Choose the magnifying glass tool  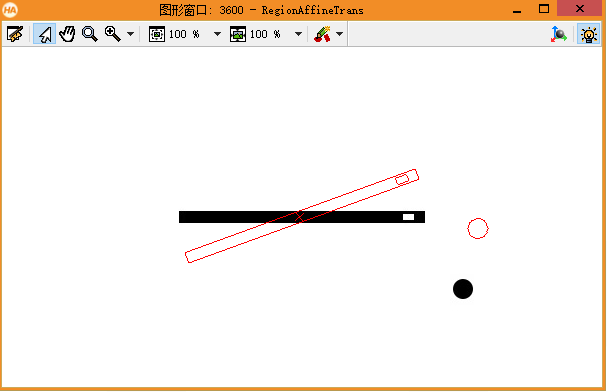click(x=90, y=34)
